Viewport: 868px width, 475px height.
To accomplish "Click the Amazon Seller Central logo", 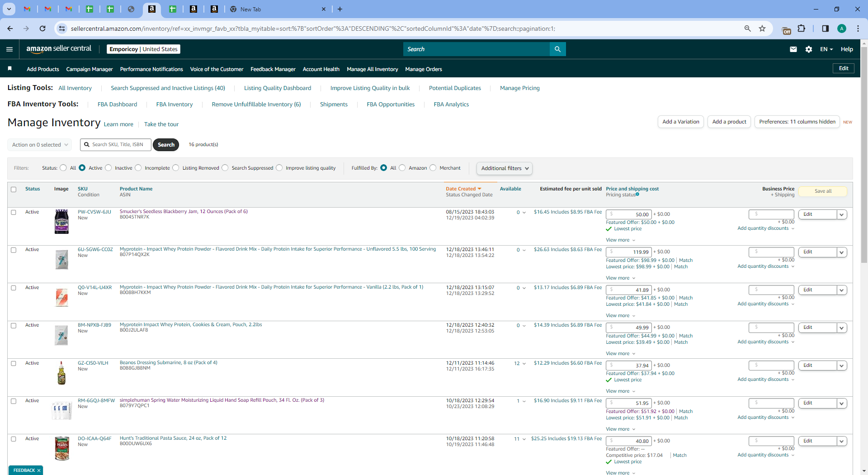I will click(59, 49).
